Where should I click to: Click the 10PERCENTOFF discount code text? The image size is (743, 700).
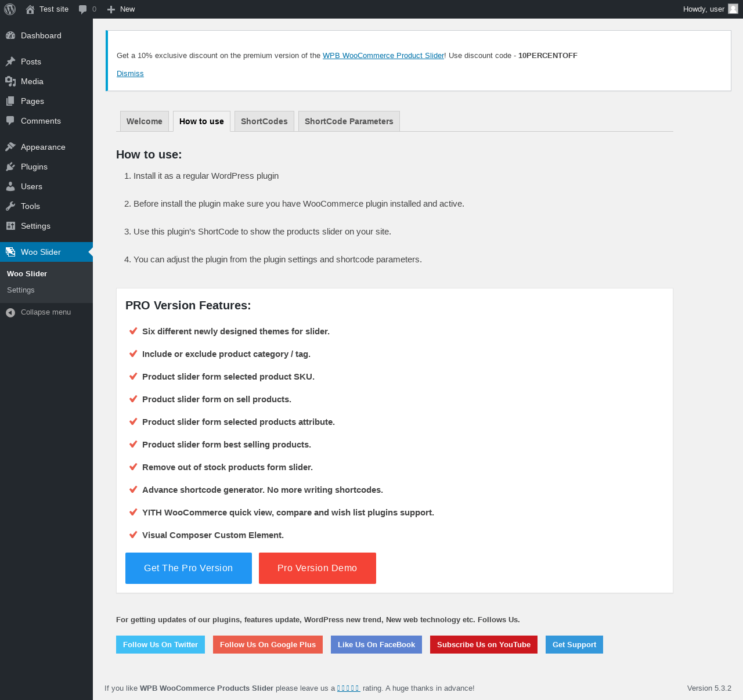(548, 56)
